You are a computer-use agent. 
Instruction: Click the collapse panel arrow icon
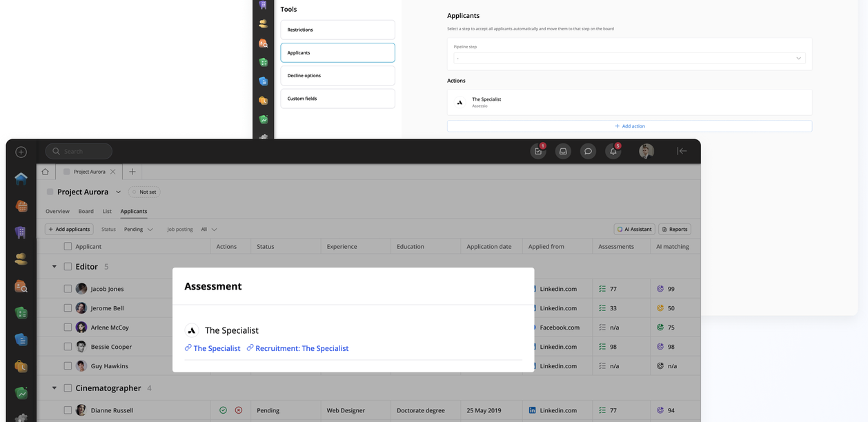tap(682, 151)
